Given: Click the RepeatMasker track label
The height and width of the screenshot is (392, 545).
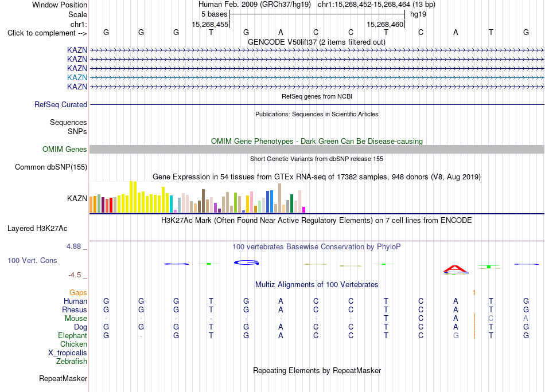Looking at the screenshot, I should click(63, 379).
